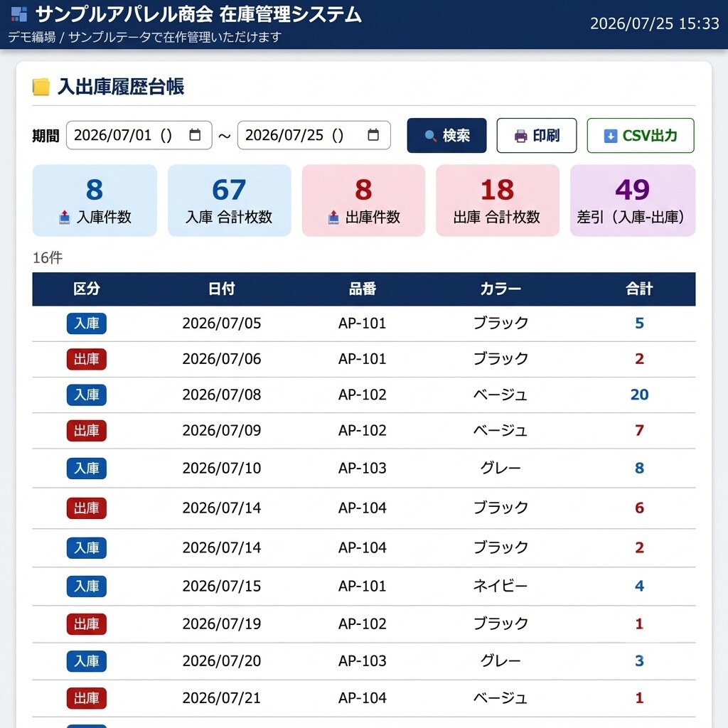Click the title サンプルアパレル商会 在庫管理システム

(x=199, y=14)
